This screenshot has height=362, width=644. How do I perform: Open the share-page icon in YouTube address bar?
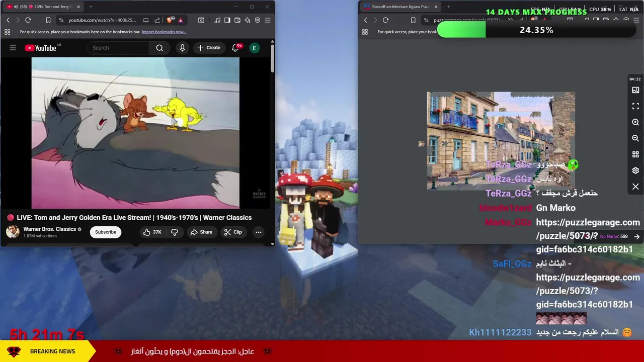tap(157, 20)
